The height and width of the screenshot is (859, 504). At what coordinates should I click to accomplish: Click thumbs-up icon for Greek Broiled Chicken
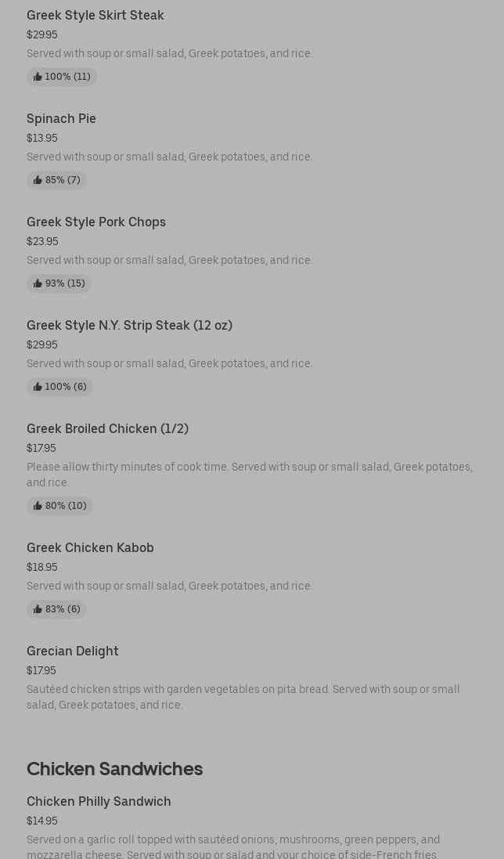click(x=38, y=506)
